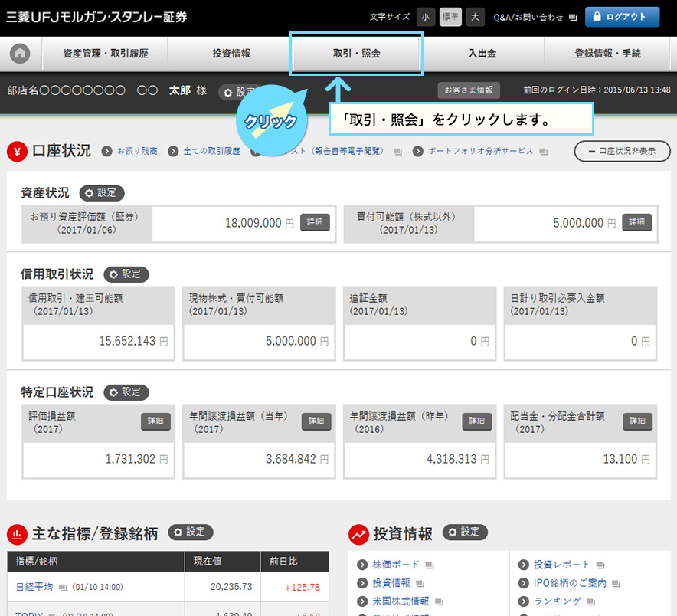Set font size to 大
The width and height of the screenshot is (677, 616).
(x=475, y=17)
